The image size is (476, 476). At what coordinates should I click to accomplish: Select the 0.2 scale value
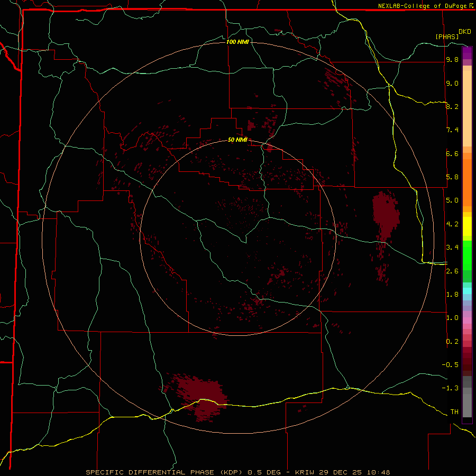point(452,342)
